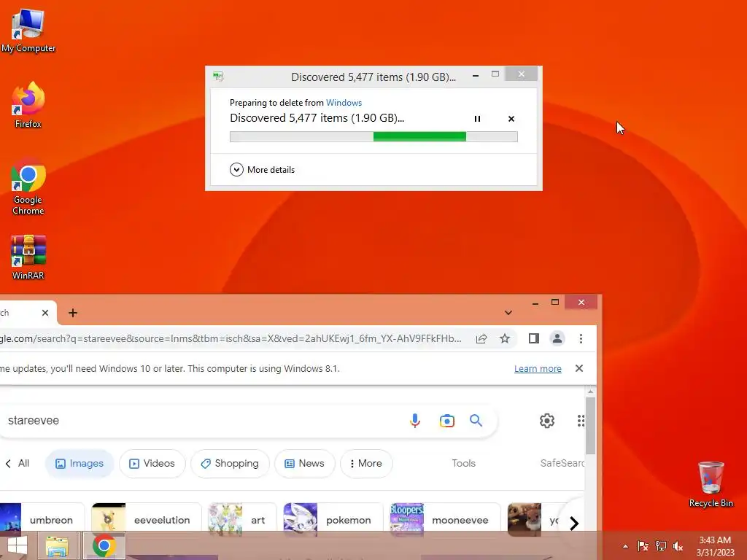Click the stareevee search box

click(200, 421)
